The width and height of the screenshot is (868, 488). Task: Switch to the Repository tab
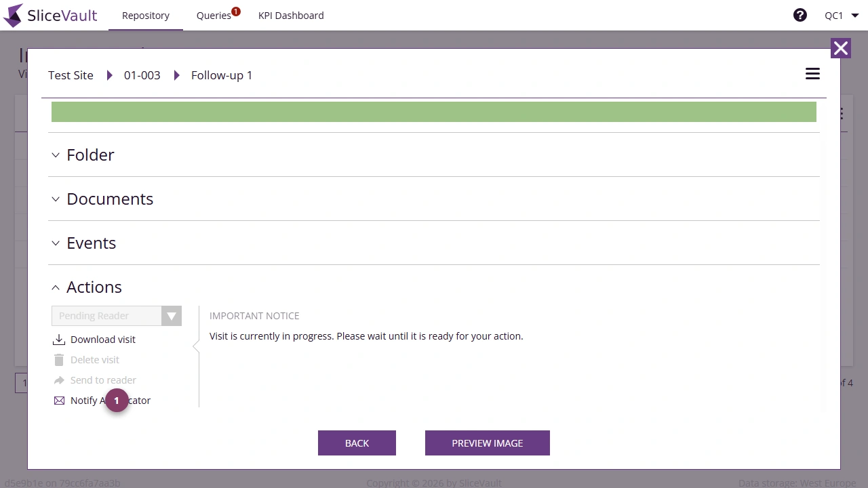(x=145, y=15)
